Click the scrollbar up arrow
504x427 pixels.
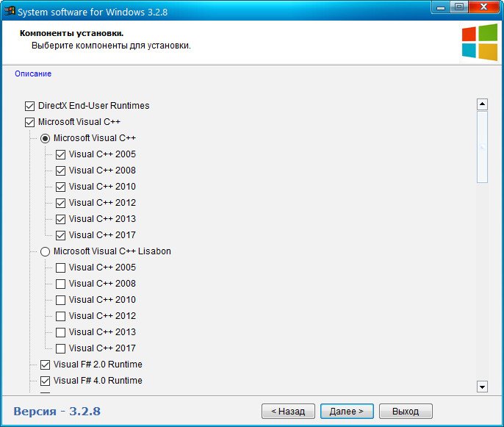[x=482, y=104]
